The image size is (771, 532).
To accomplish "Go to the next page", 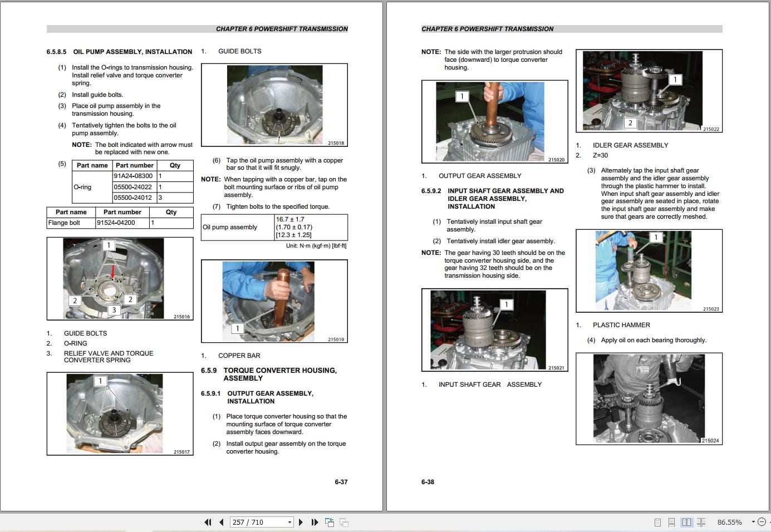I will coord(301,522).
